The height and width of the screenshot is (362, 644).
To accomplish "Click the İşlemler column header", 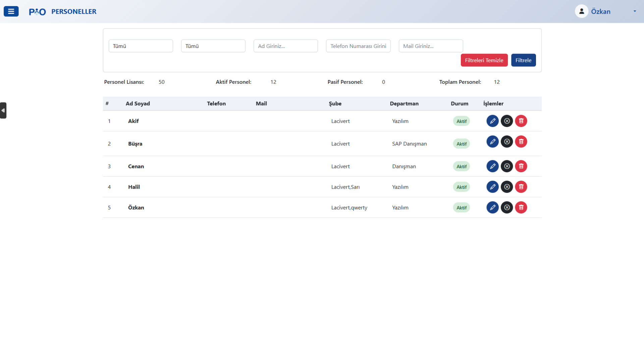I will [x=493, y=104].
